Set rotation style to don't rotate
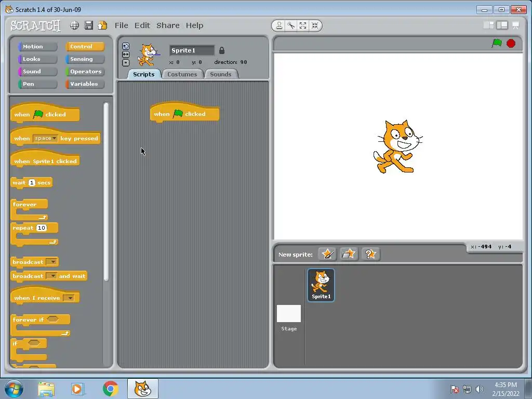The width and height of the screenshot is (532, 399). 126,62
